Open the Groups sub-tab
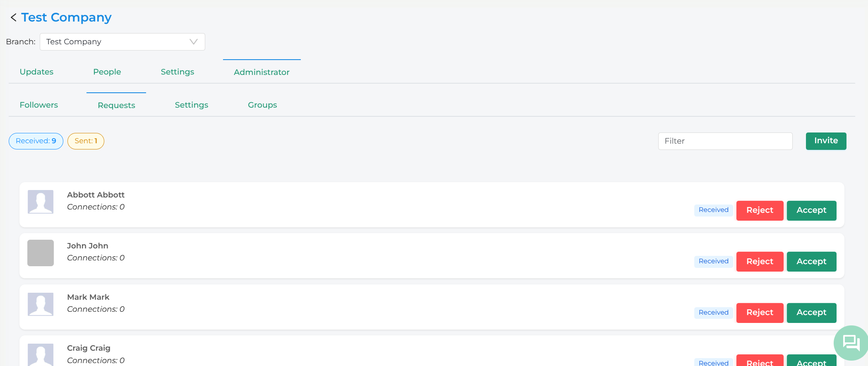 [262, 105]
